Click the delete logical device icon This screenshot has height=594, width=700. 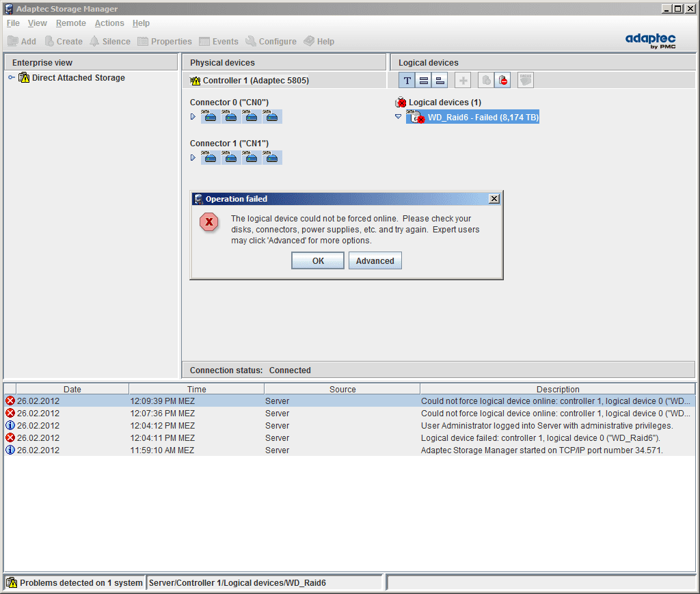pyautogui.click(x=502, y=81)
